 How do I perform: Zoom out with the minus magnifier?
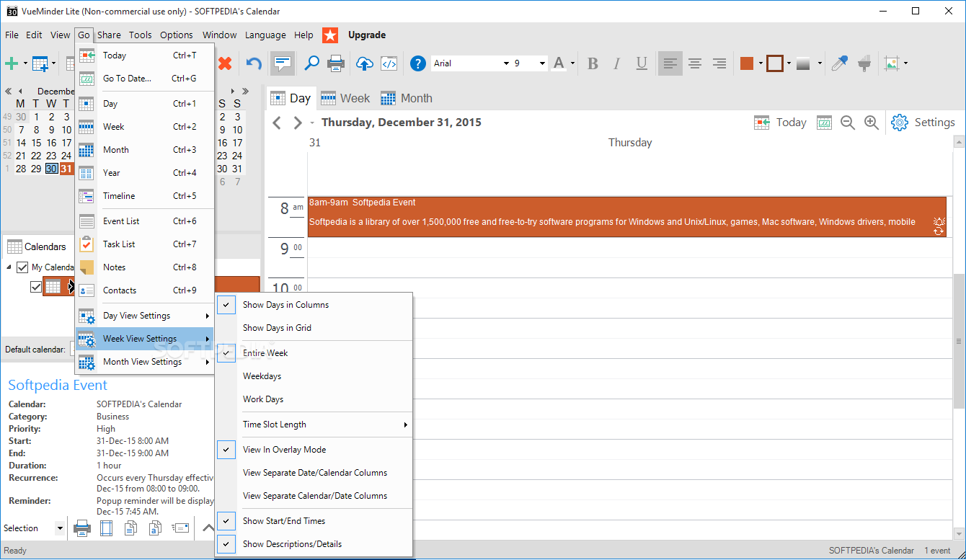coord(848,123)
